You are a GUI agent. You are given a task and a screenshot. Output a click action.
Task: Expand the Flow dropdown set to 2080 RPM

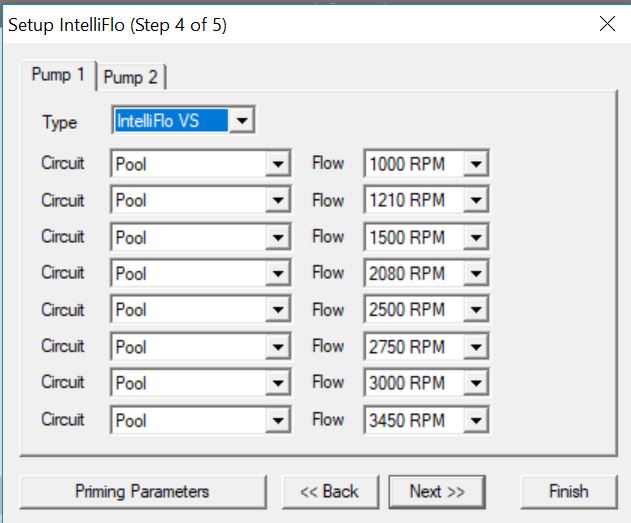(x=426, y=273)
